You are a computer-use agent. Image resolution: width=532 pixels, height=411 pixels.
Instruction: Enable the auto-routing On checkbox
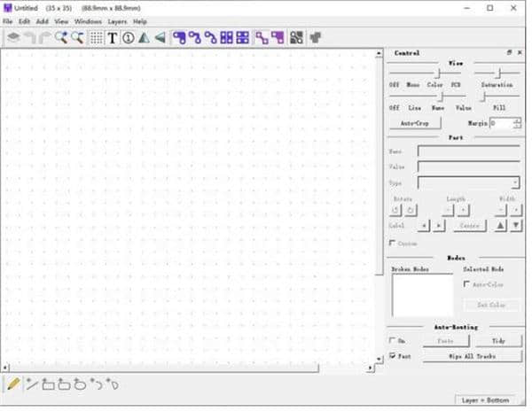[393, 340]
